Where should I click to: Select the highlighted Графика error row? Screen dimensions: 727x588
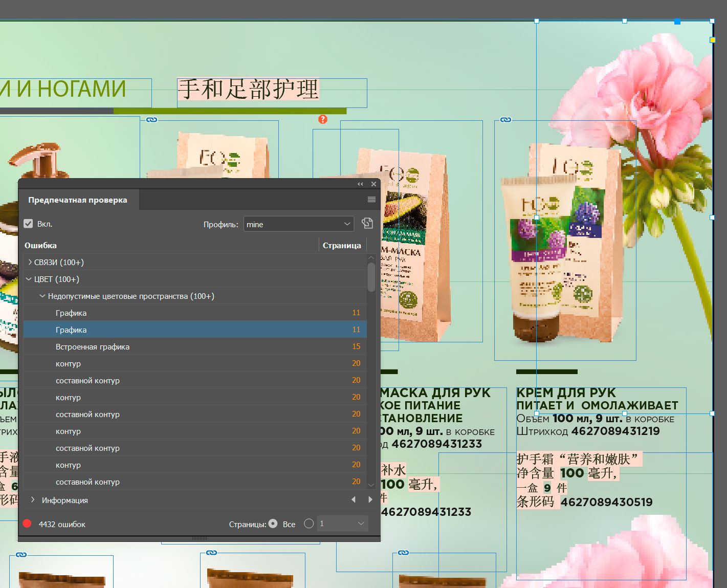[195, 330]
